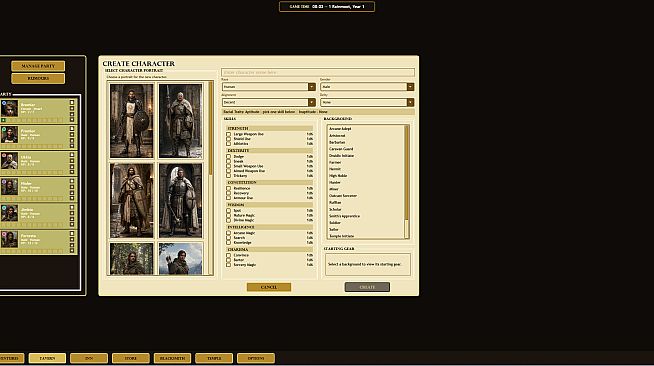This screenshot has width=654, height=366.
Task: Enable the Recovery skill checkbox
Action: pyautogui.click(x=229, y=193)
